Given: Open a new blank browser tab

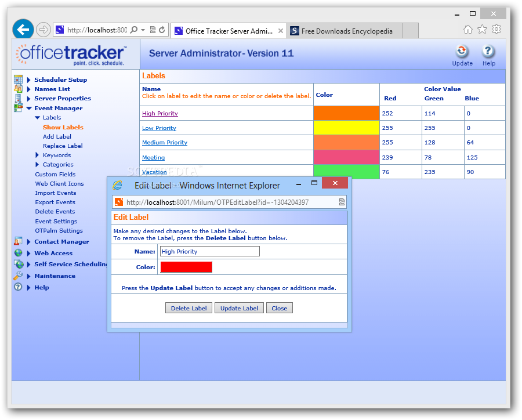Looking at the screenshot, I should 411,31.
